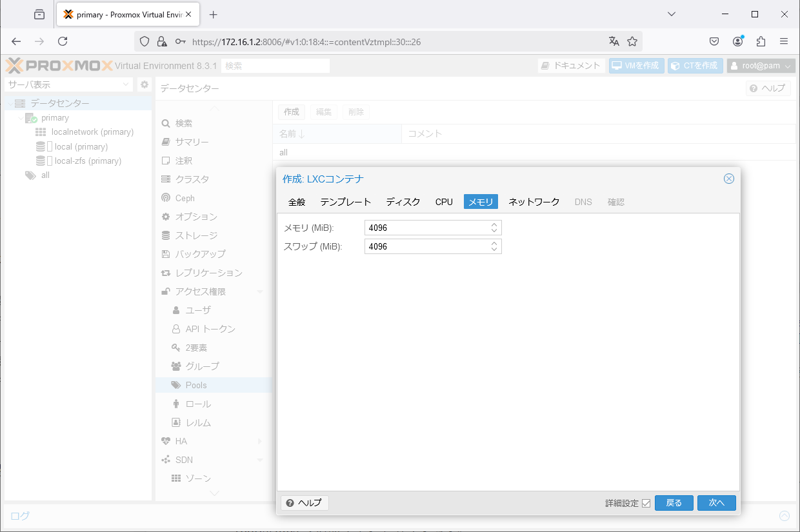Screen dimensions: 800x532
Task: Toggle the 詳細設定 checkbox
Action: click(x=646, y=503)
